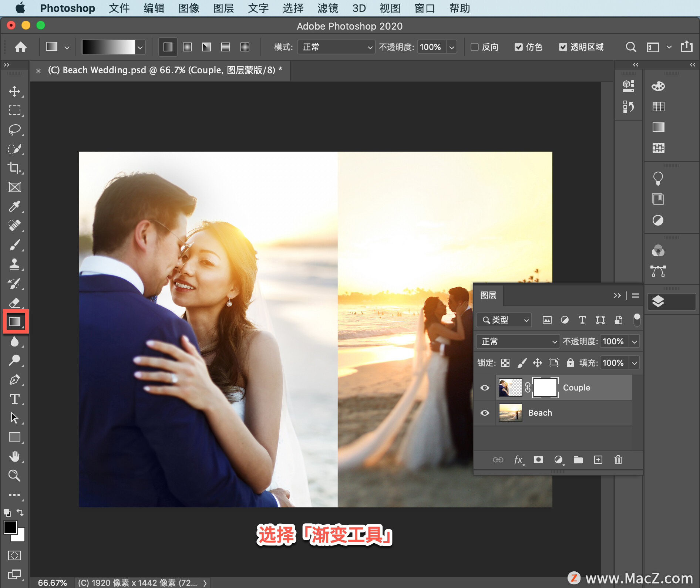Pick the Lasso tool

click(15, 129)
